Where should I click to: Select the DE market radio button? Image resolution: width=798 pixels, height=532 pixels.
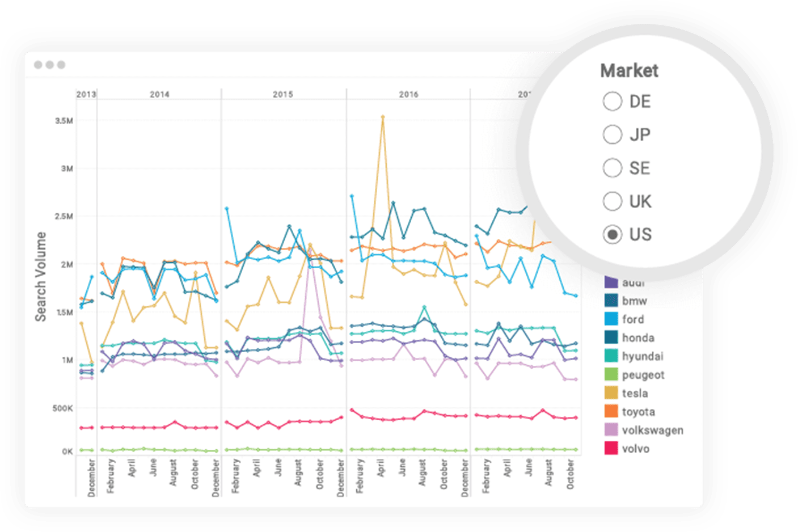612,102
